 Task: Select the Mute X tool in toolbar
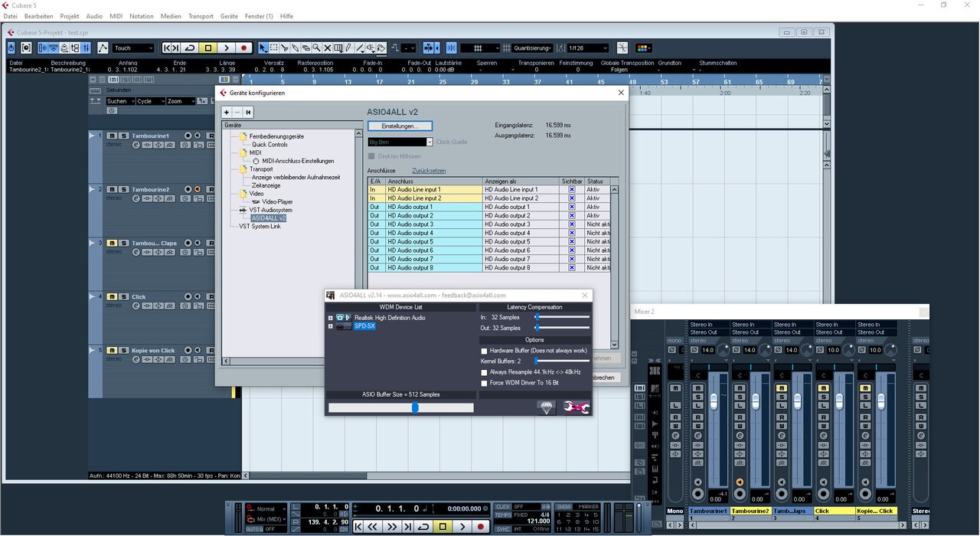pos(327,47)
